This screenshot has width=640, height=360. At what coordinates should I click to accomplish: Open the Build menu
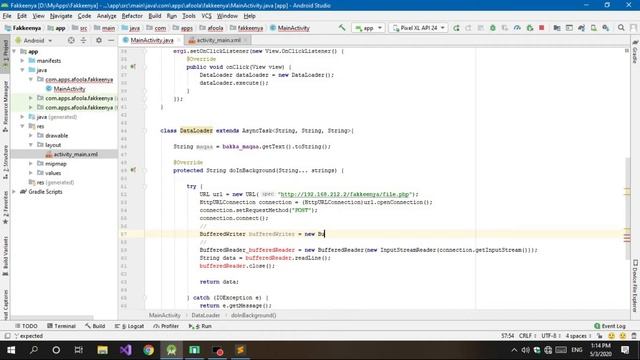pos(155,16)
